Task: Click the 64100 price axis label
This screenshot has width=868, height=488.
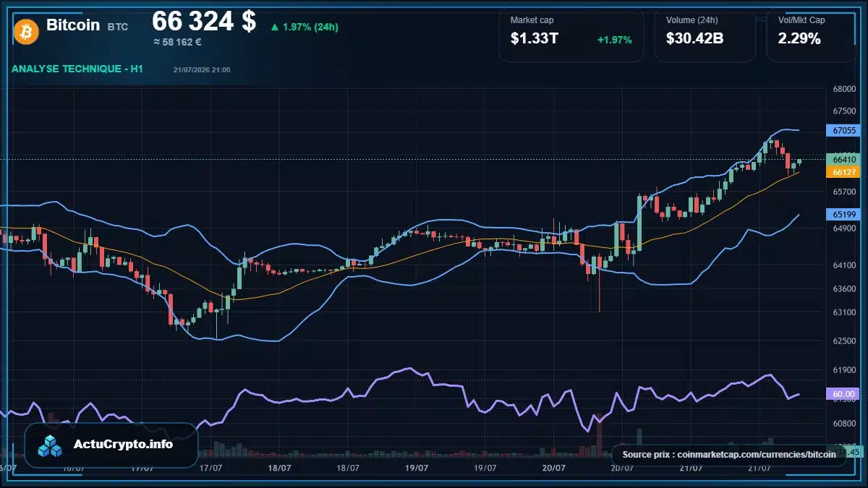Action: (844, 266)
